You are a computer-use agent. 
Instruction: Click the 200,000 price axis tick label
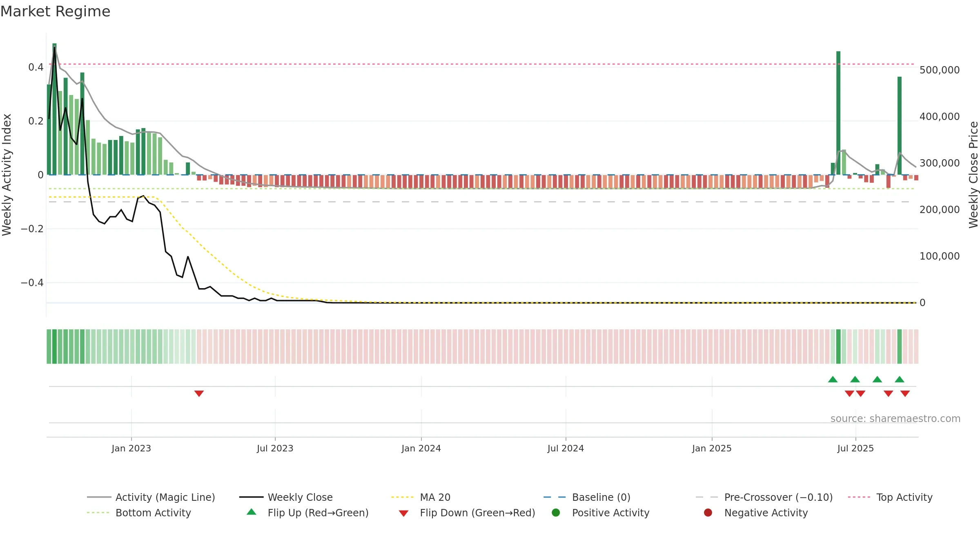(940, 210)
